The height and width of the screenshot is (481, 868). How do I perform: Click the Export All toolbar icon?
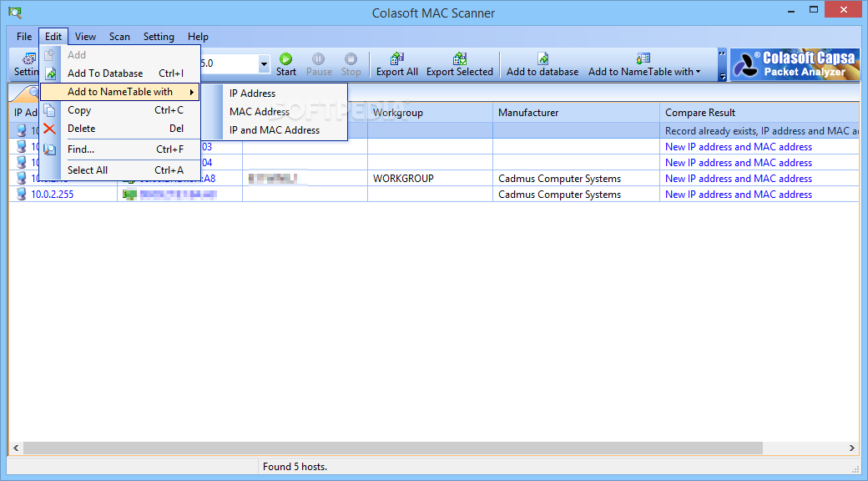click(397, 58)
